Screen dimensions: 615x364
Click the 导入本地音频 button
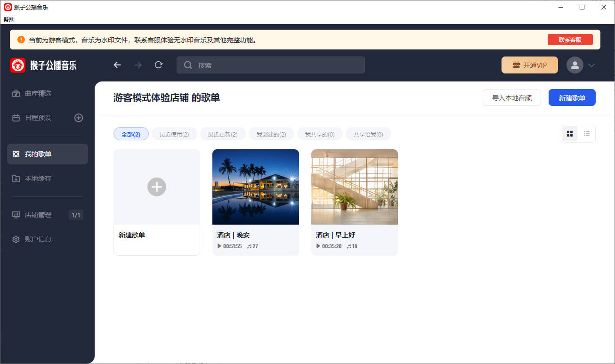[512, 97]
